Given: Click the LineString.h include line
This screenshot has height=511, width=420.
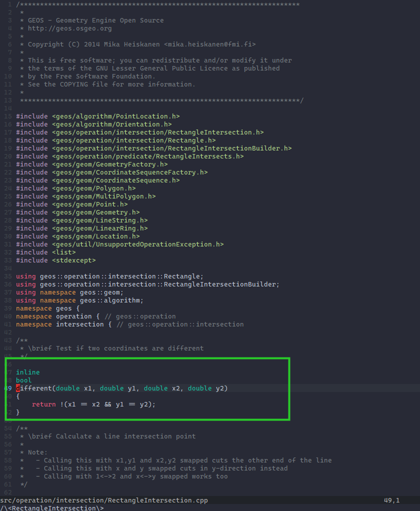Looking at the screenshot, I should (x=82, y=220).
